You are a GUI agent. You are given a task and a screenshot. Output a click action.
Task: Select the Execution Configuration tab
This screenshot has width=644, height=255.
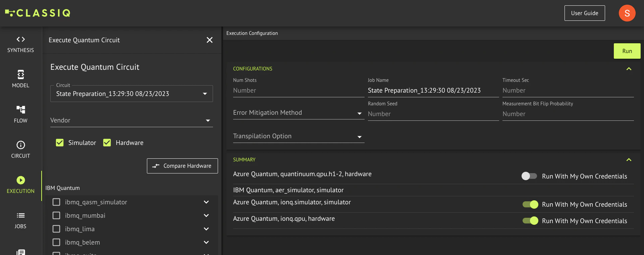[252, 33]
